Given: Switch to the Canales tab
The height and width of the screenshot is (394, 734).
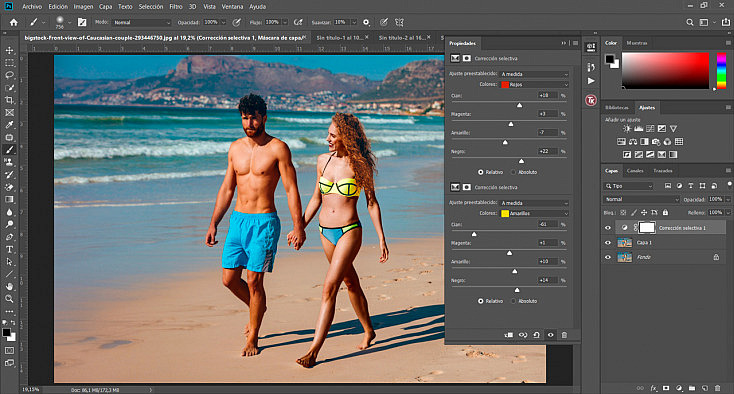Looking at the screenshot, I should [635, 170].
